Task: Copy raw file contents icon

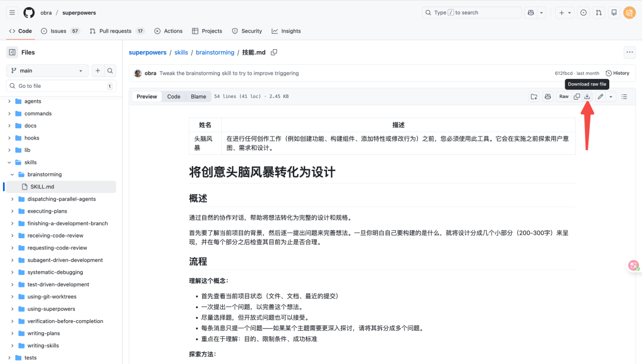Action: (x=577, y=97)
